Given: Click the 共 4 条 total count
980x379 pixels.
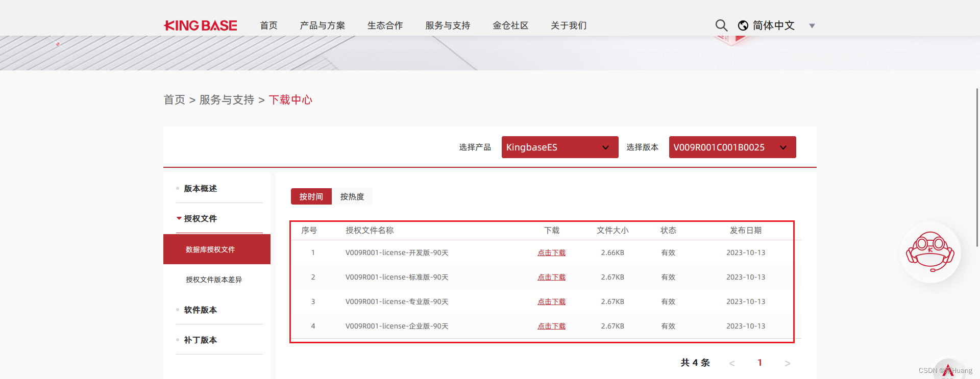Looking at the screenshot, I should click(x=695, y=363).
